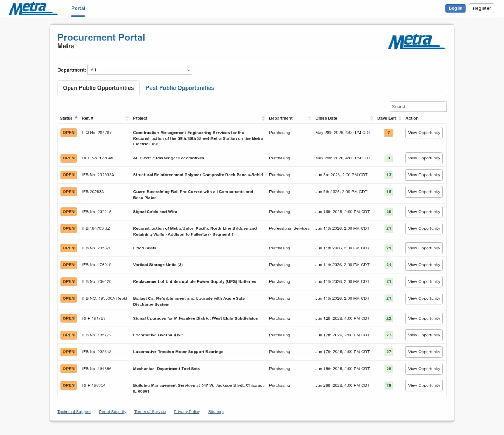Open the Terms of Service link
504x435 pixels.
(150, 412)
